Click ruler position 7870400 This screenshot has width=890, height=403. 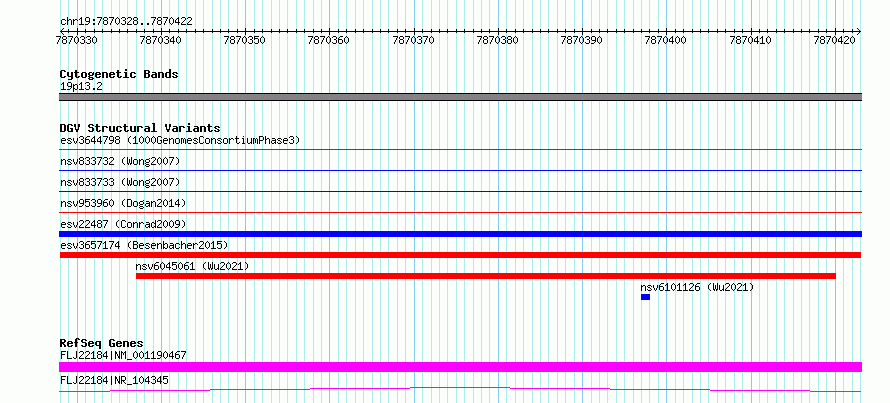click(x=666, y=40)
